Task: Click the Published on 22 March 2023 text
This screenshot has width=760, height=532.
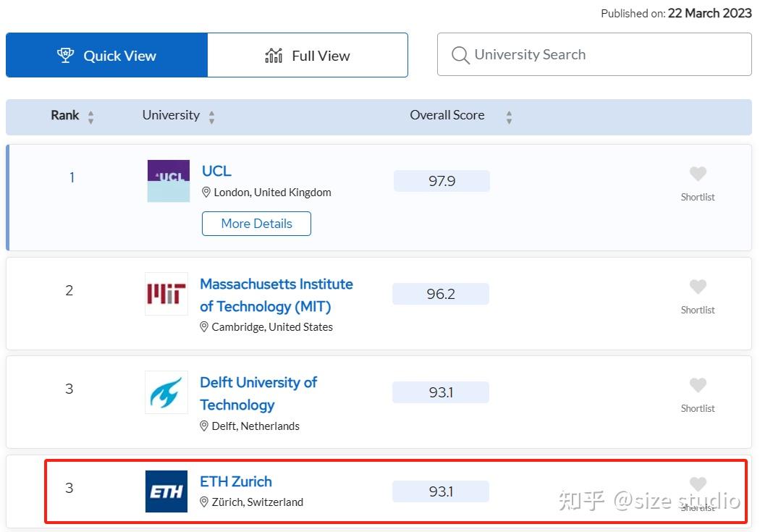Action: pyautogui.click(x=676, y=13)
